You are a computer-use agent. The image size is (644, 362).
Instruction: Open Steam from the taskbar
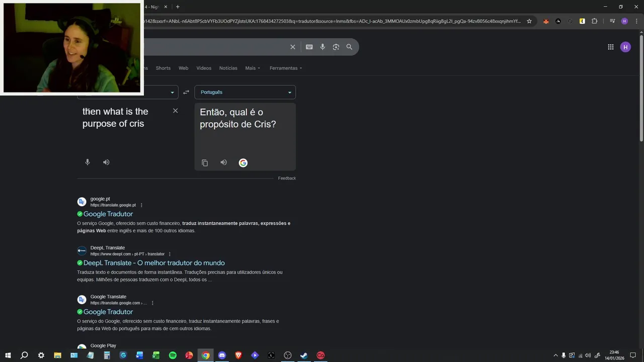304,355
